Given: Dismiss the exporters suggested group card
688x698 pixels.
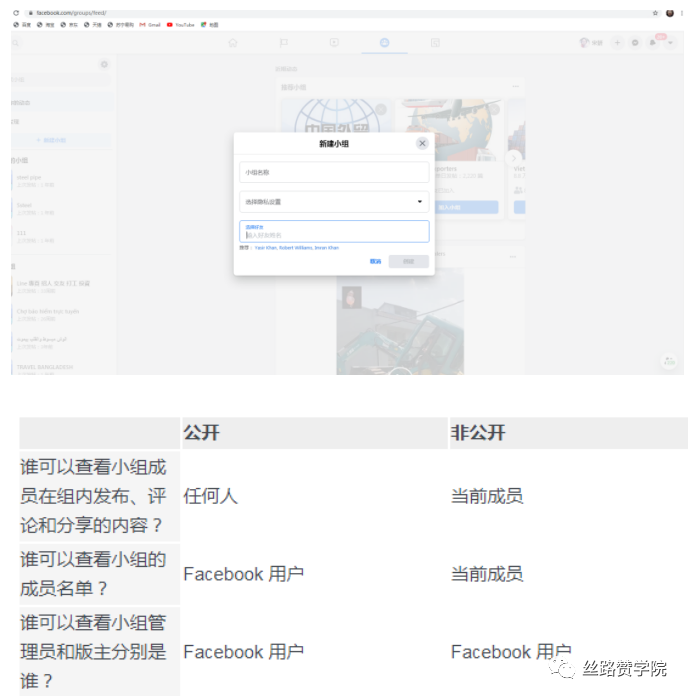Looking at the screenshot, I should point(494,109).
